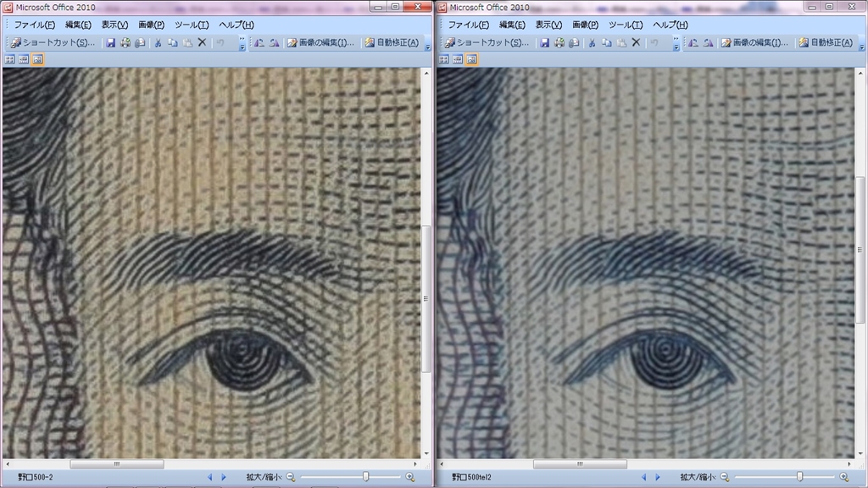Open 表示(V) menu in left window
This screenshot has width=868, height=488.
pyautogui.click(x=114, y=25)
